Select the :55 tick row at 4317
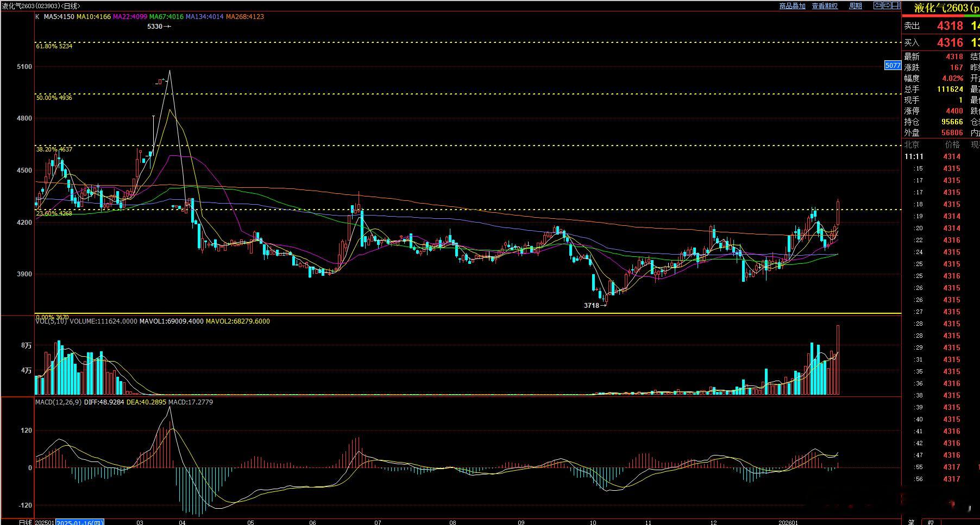This screenshot has height=525, width=980. point(940,467)
